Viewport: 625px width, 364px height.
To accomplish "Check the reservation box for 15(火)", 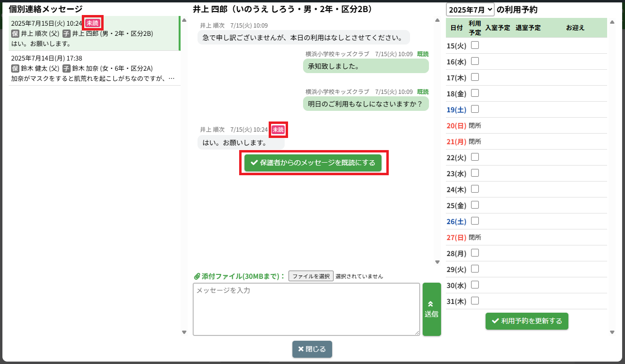I will coord(475,45).
